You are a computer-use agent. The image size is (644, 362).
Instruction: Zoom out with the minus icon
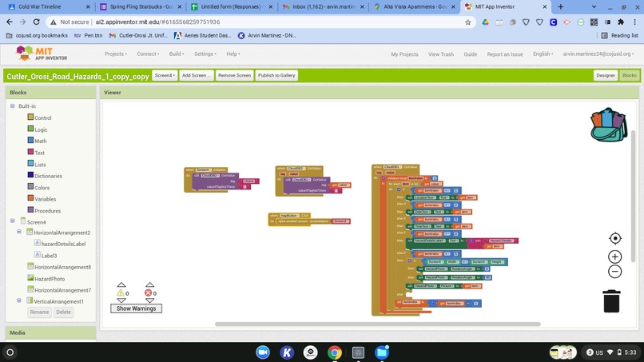click(x=615, y=272)
